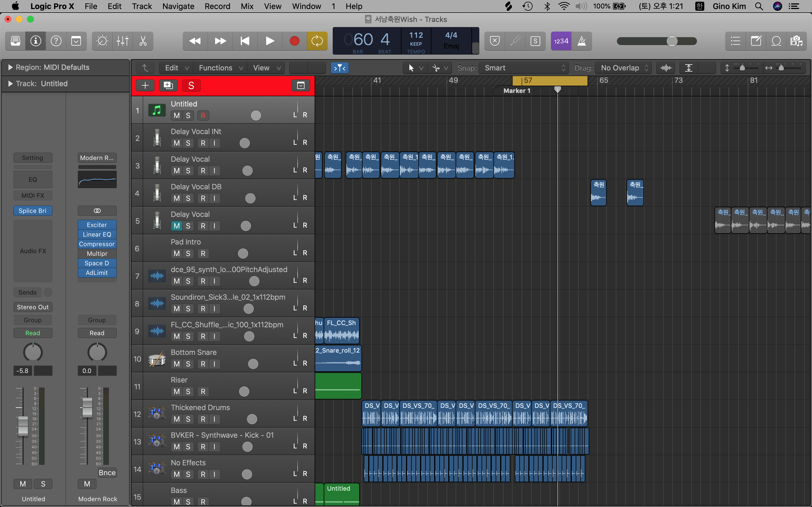Click the 1234 count-in icon
Viewport: 812px width, 507px height.
pyautogui.click(x=561, y=41)
